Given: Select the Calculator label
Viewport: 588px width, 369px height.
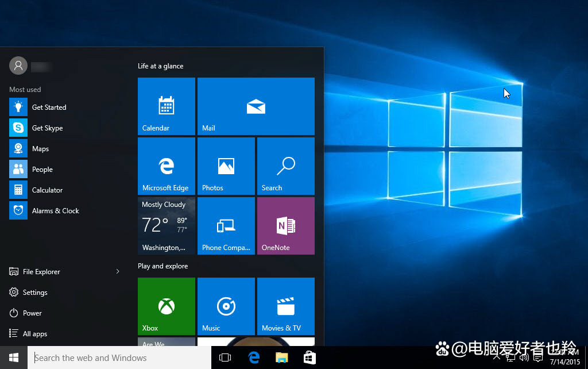Looking at the screenshot, I should 47,190.
